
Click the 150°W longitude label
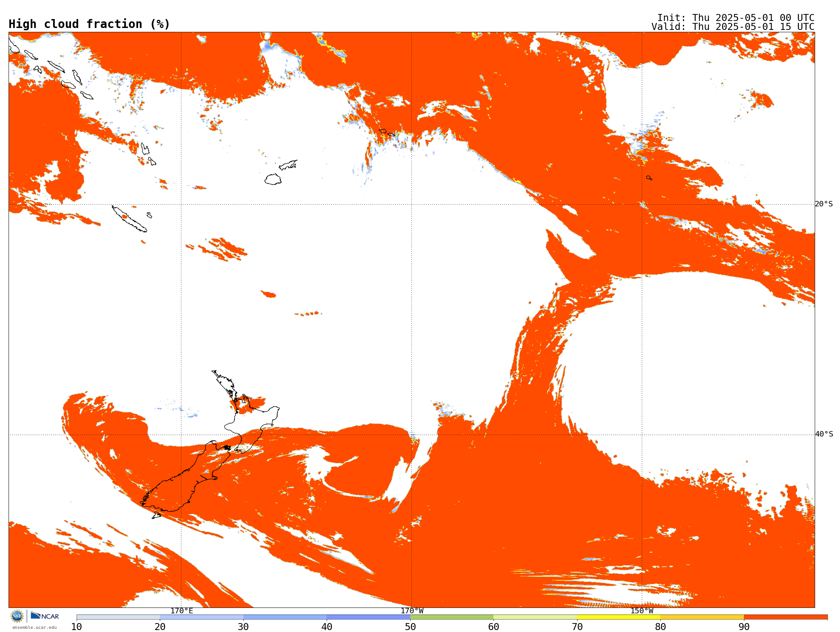coord(642,611)
